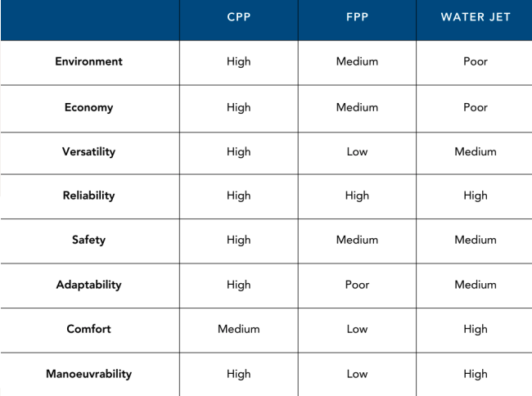Select the FPP rating for Economy

click(357, 107)
